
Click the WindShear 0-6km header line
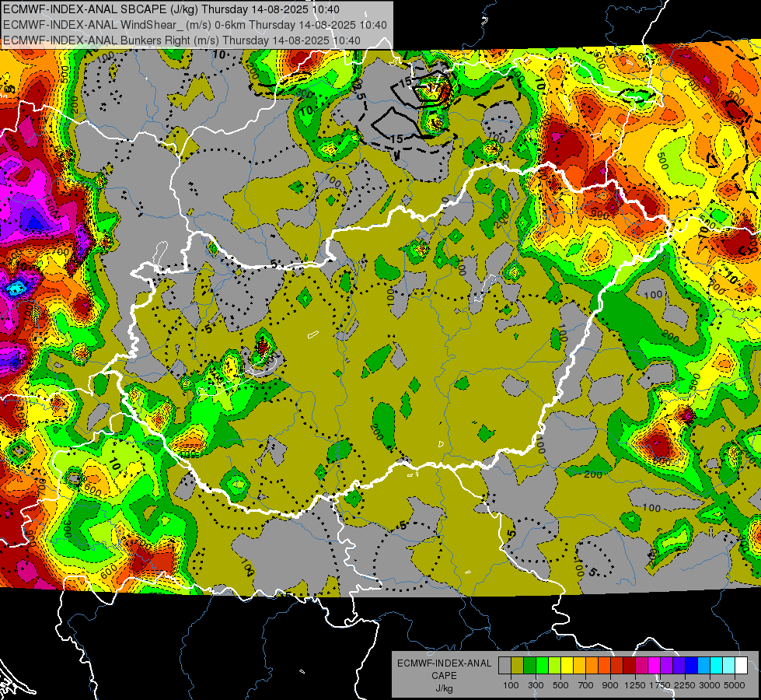pyautogui.click(x=195, y=25)
